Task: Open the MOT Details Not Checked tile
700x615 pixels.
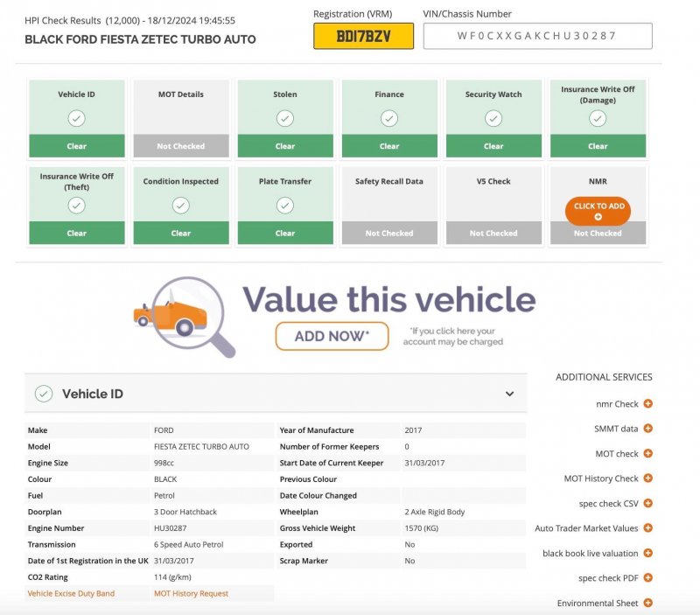Action: 181,119
